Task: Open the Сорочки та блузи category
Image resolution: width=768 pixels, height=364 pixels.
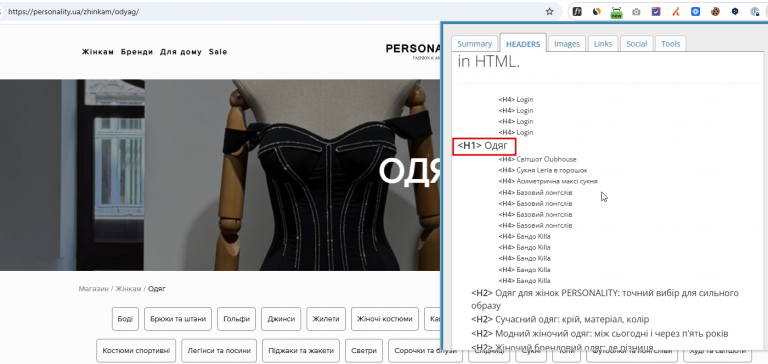Action: 425,351
